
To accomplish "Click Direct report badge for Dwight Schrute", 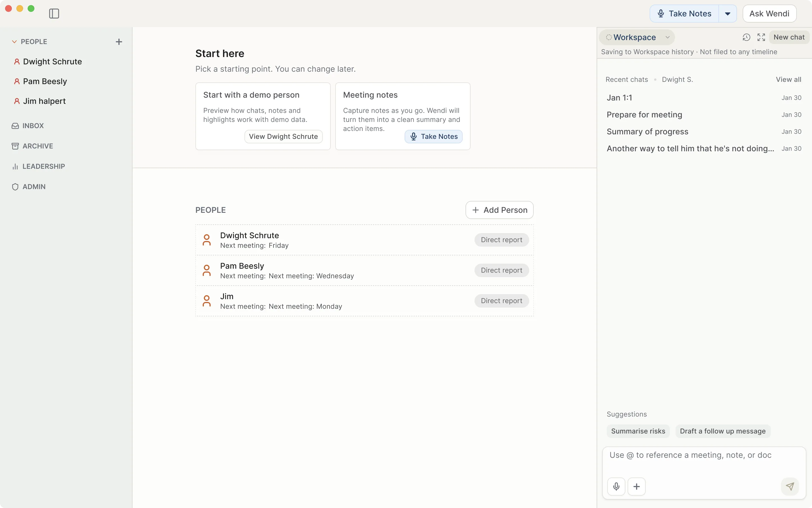I will [502, 240].
